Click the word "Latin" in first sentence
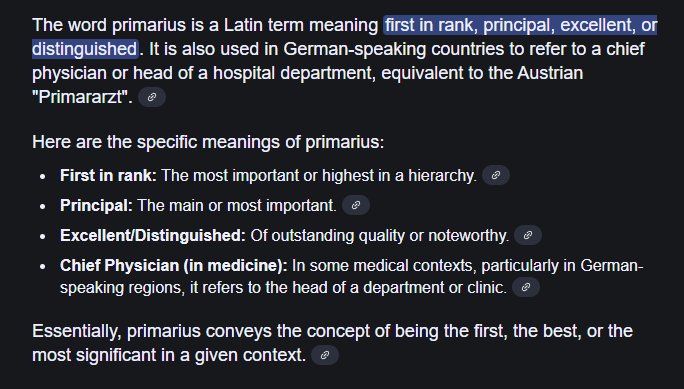The image size is (684, 389). 243,25
